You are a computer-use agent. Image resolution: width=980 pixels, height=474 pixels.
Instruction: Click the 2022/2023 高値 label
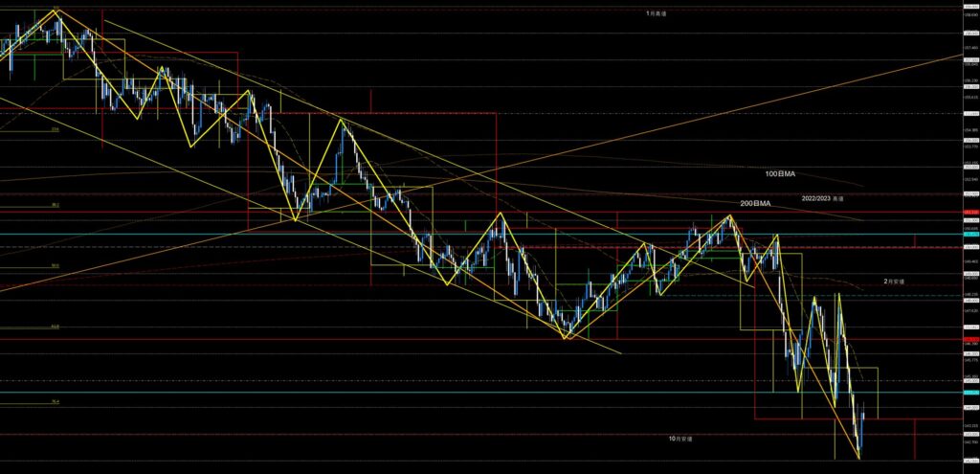click(x=823, y=197)
